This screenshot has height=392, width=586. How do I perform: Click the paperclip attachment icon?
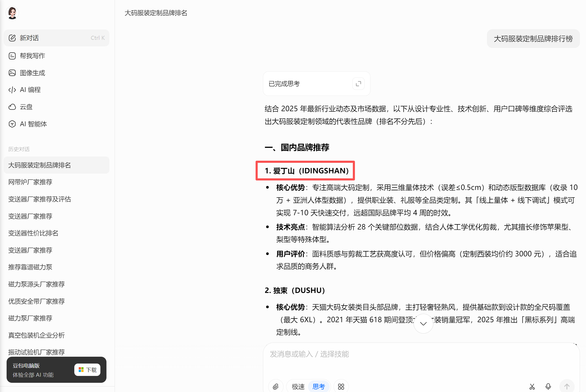(x=276, y=386)
